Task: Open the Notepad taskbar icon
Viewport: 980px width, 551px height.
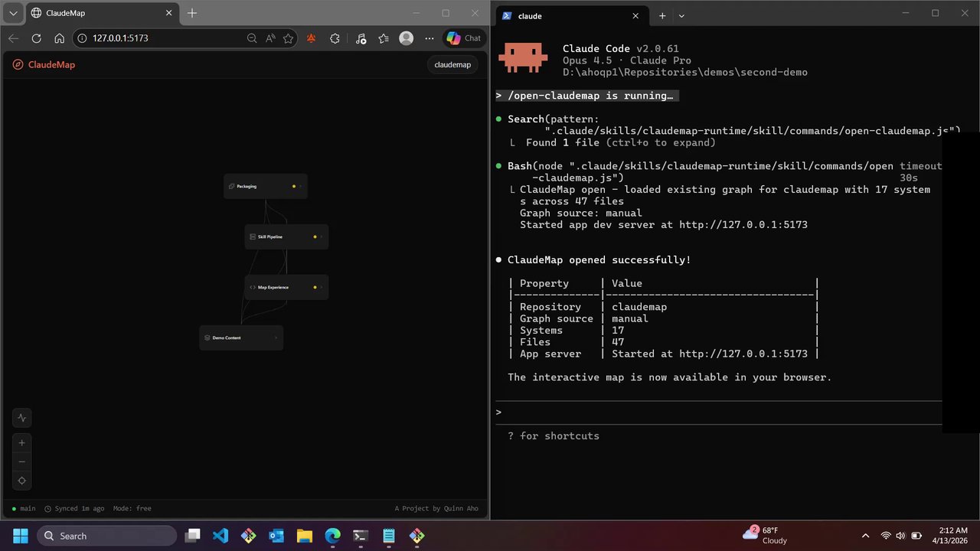Action: (x=389, y=536)
